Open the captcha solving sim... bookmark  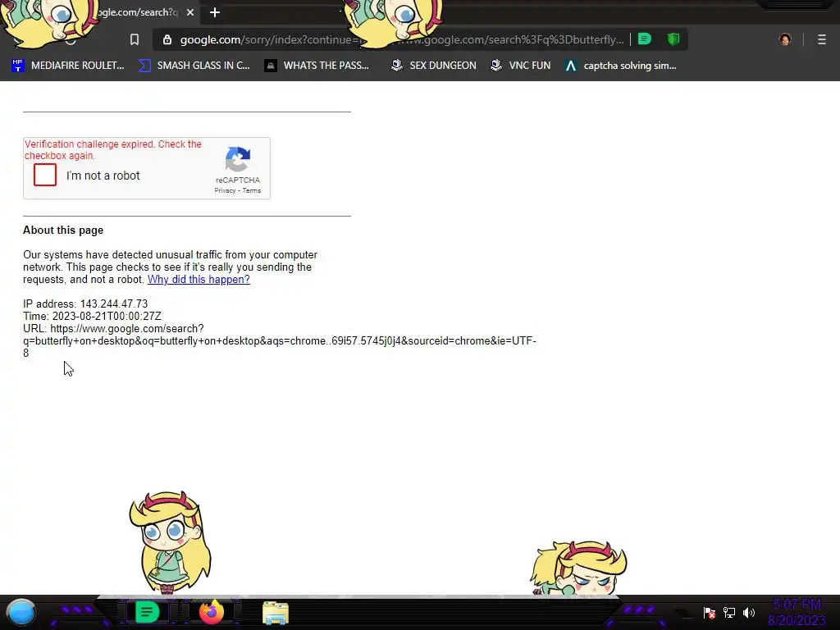pos(620,66)
